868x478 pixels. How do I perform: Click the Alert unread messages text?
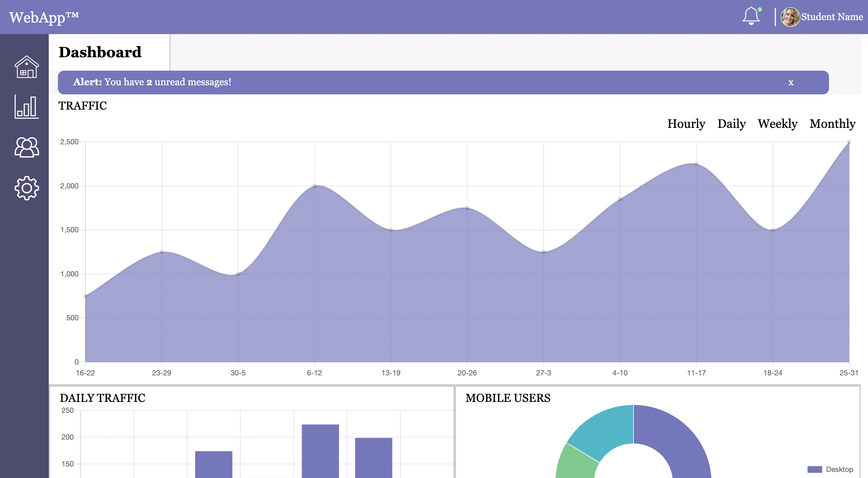click(152, 82)
